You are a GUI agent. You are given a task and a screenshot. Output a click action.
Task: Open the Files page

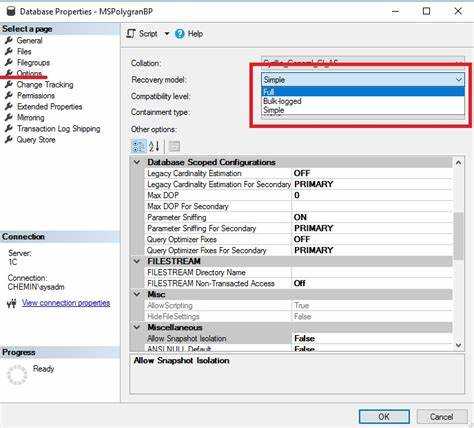point(24,52)
